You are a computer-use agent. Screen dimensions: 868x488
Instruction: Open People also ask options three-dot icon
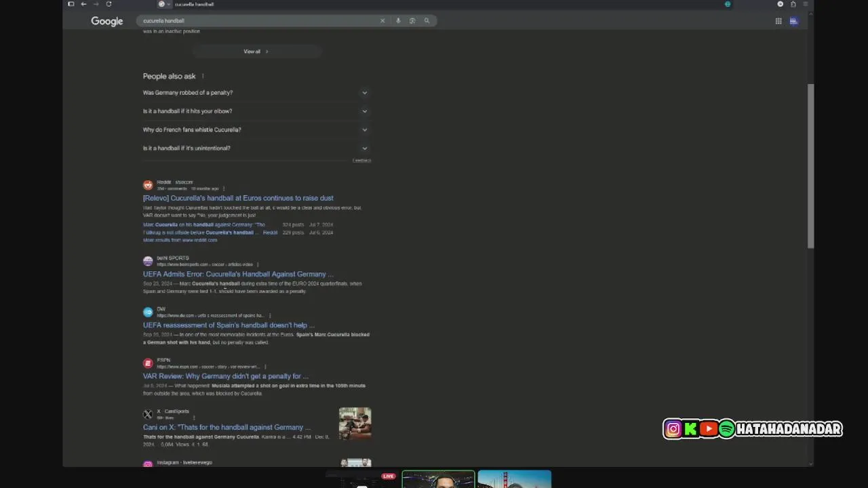click(203, 76)
